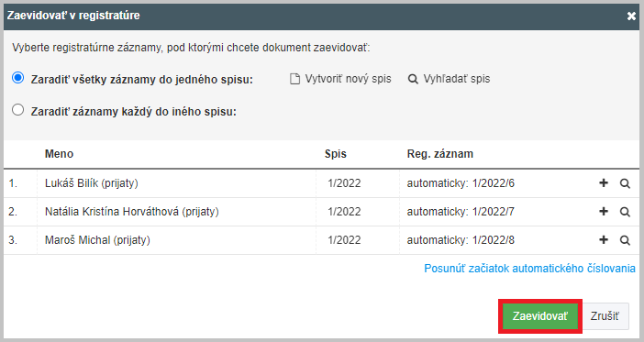This screenshot has height=342, width=644.
Task: Confirm with green Zaevidovať button
Action: point(540,316)
